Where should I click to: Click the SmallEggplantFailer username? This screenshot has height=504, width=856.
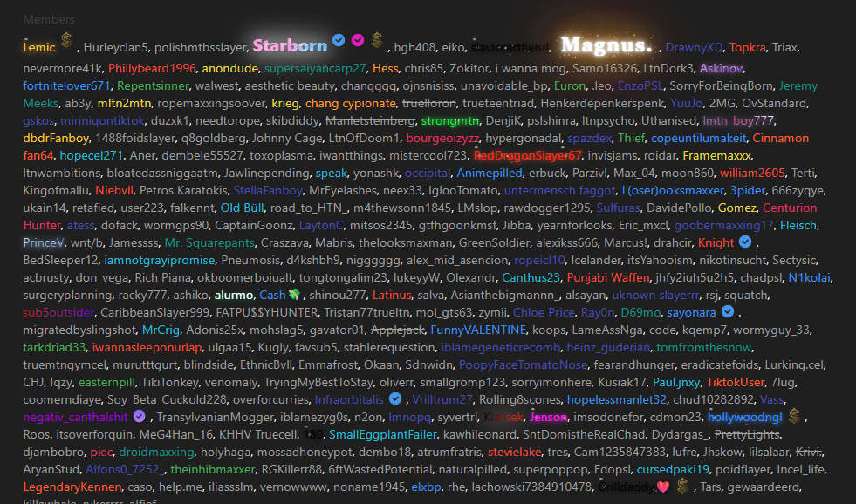coord(383,435)
